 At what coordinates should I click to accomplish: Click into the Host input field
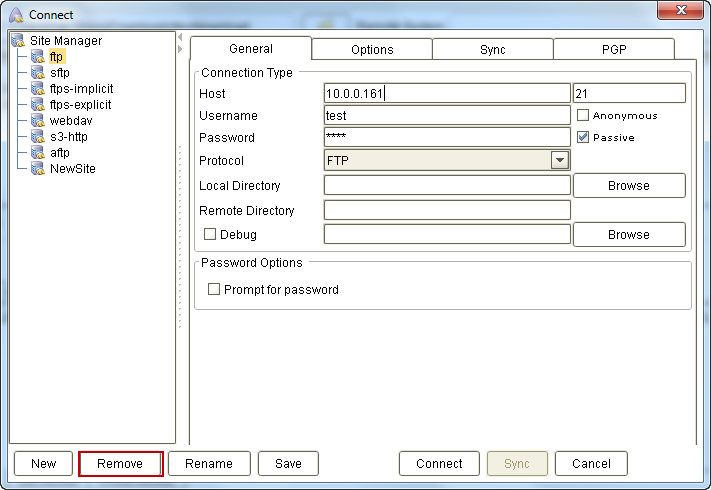point(446,94)
